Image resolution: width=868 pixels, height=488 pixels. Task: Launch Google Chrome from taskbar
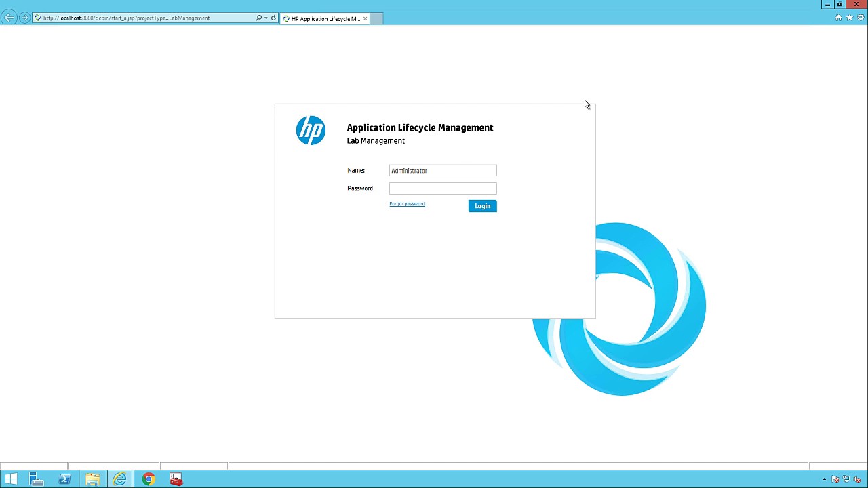(148, 479)
